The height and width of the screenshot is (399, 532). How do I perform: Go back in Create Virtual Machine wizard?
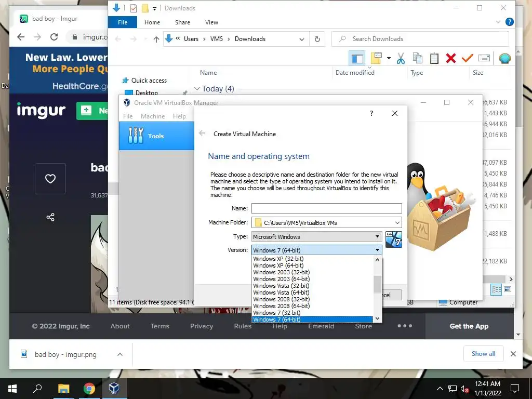[202, 134]
